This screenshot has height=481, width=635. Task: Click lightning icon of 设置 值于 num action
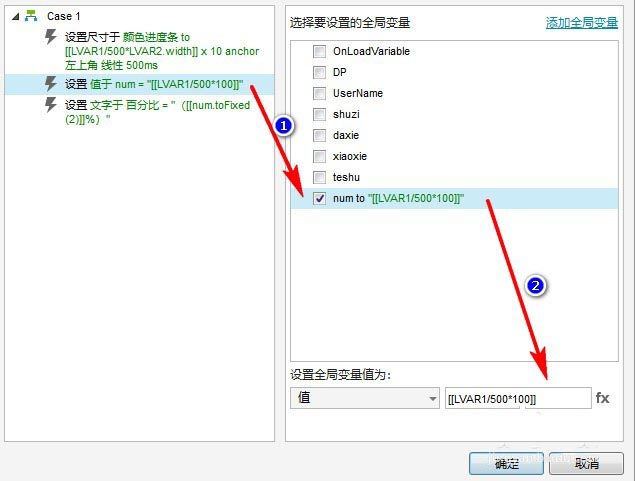pos(51,84)
